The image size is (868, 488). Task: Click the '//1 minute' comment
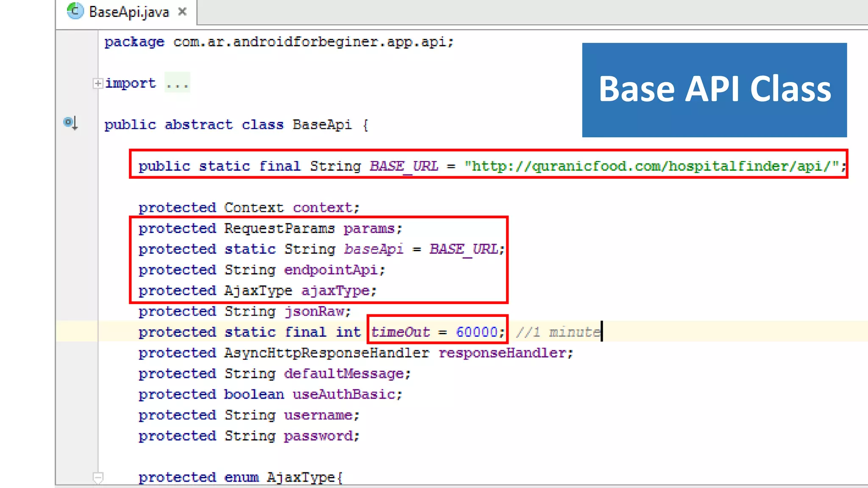pyautogui.click(x=558, y=332)
